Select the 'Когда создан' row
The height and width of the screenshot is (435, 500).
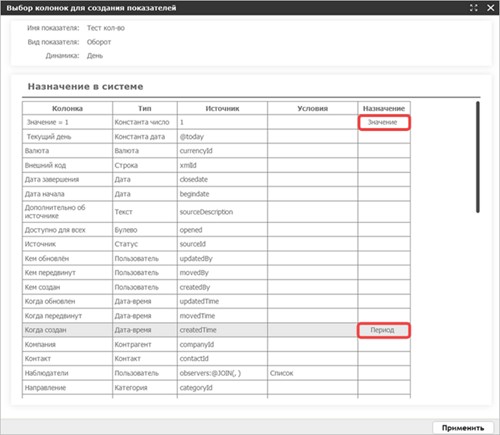(x=216, y=330)
